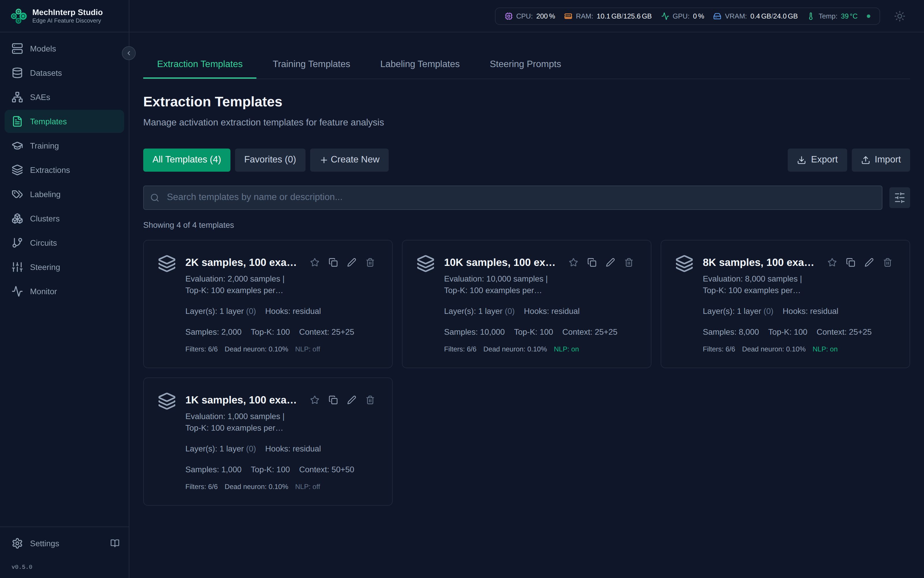Switch to the Steering Prompts tab
Screen dimensions: 924x578
tap(526, 64)
